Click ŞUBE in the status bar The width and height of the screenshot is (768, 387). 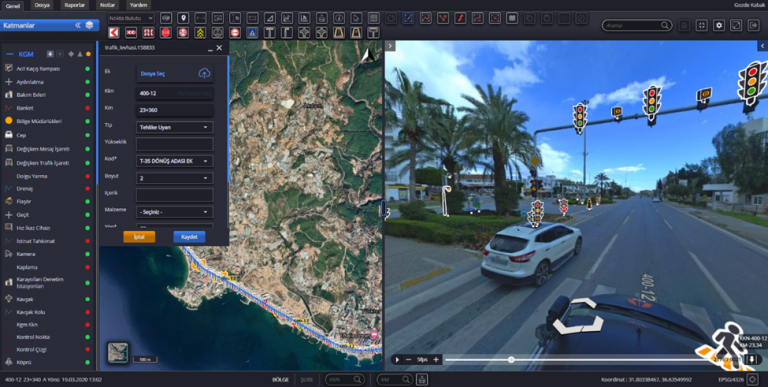point(307,380)
